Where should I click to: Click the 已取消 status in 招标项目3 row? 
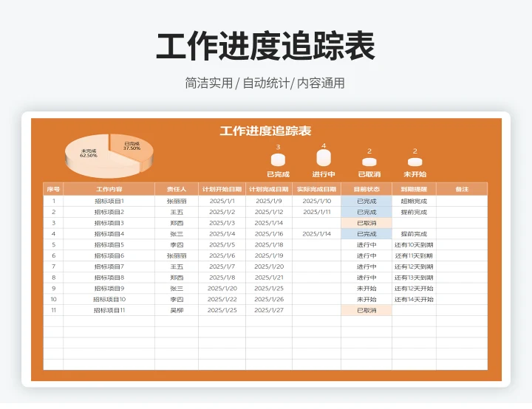click(x=366, y=223)
